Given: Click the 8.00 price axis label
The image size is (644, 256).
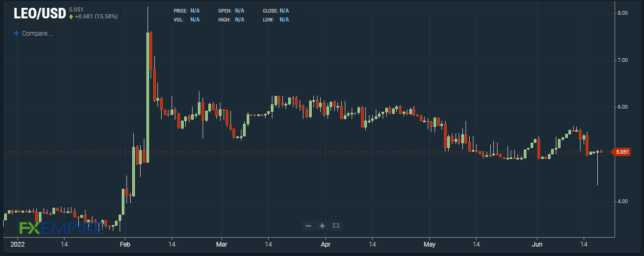Looking at the screenshot, I should click(x=622, y=13).
